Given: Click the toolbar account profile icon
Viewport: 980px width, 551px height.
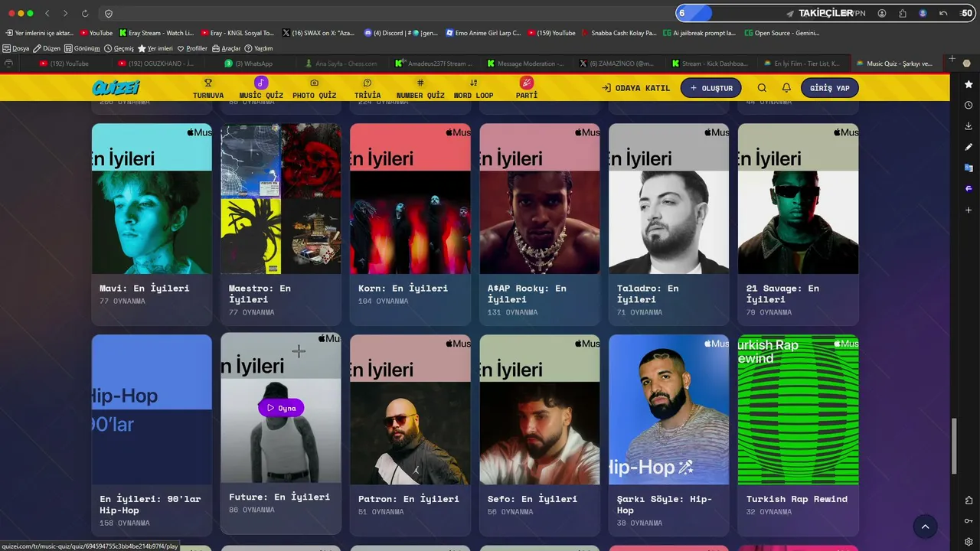Looking at the screenshot, I should 882,13.
